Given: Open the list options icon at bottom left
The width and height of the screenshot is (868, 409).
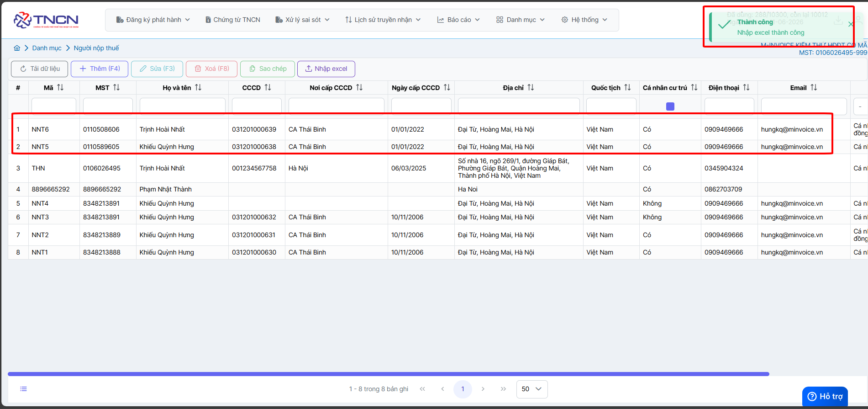Looking at the screenshot, I should click(x=24, y=389).
